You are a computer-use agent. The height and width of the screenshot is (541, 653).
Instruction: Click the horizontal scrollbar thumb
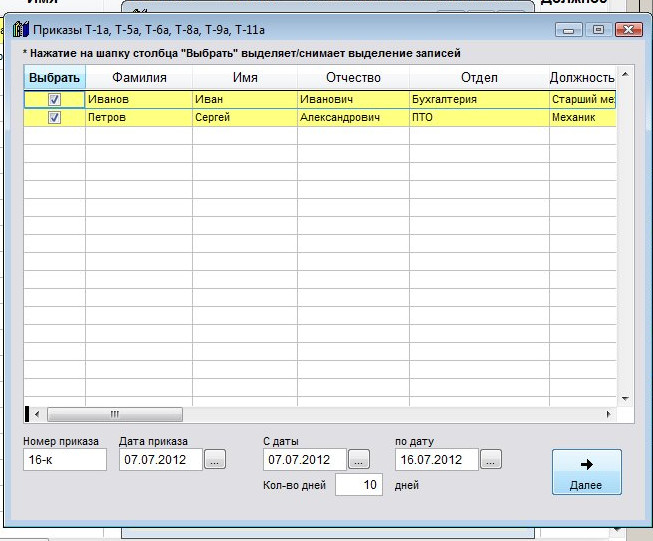click(x=115, y=414)
